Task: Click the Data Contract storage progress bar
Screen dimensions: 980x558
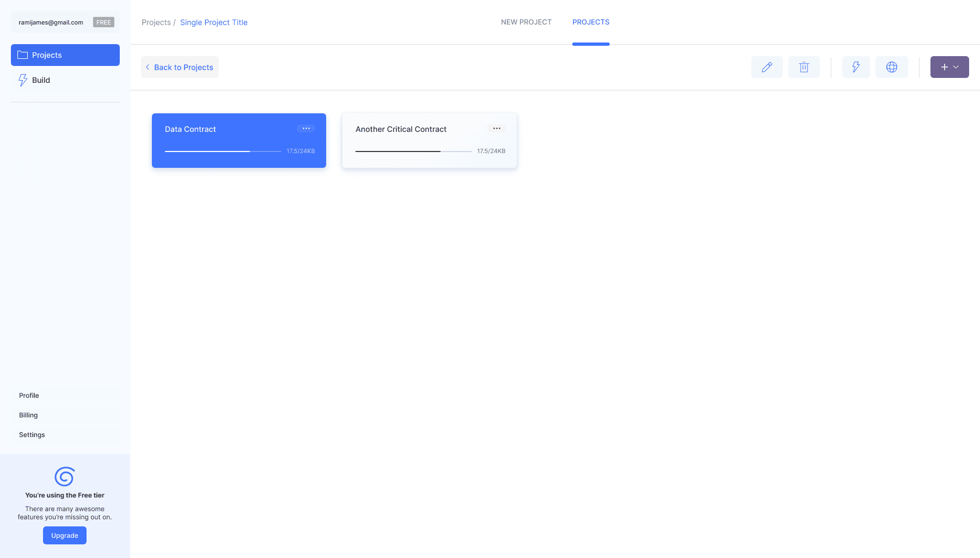Action: click(222, 151)
